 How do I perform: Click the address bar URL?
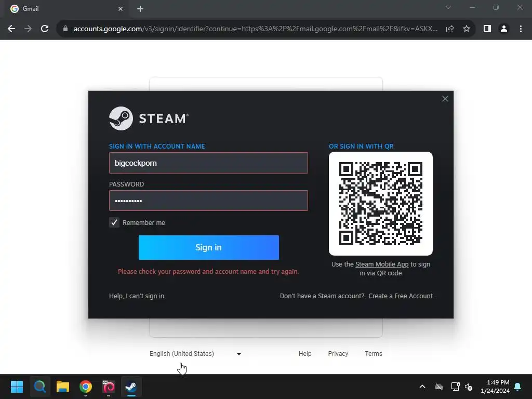tap(255, 29)
